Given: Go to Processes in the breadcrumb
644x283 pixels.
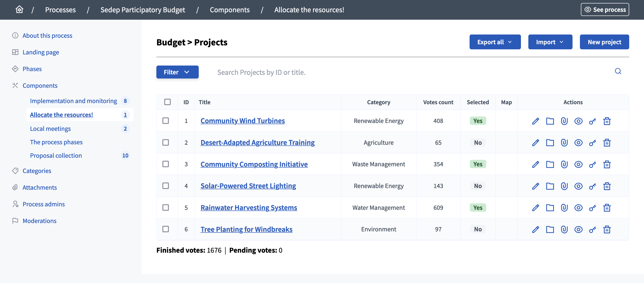Looking at the screenshot, I should tap(60, 10).
